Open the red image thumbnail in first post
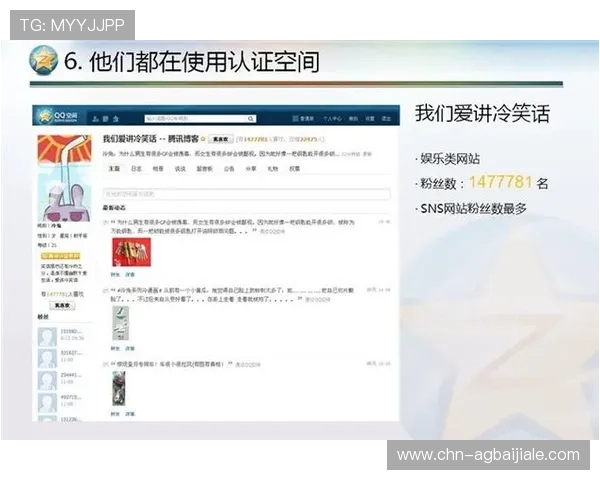This screenshot has width=600, height=480. 131,252
